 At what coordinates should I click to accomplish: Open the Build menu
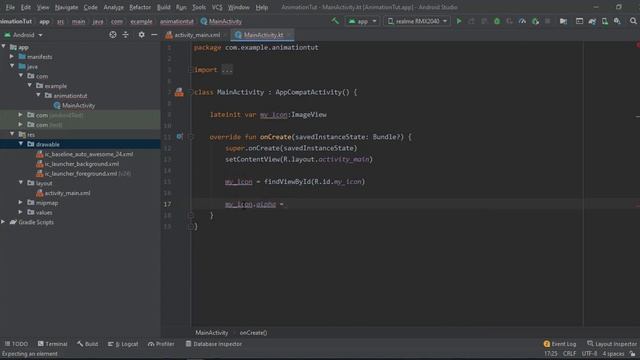coord(163,7)
